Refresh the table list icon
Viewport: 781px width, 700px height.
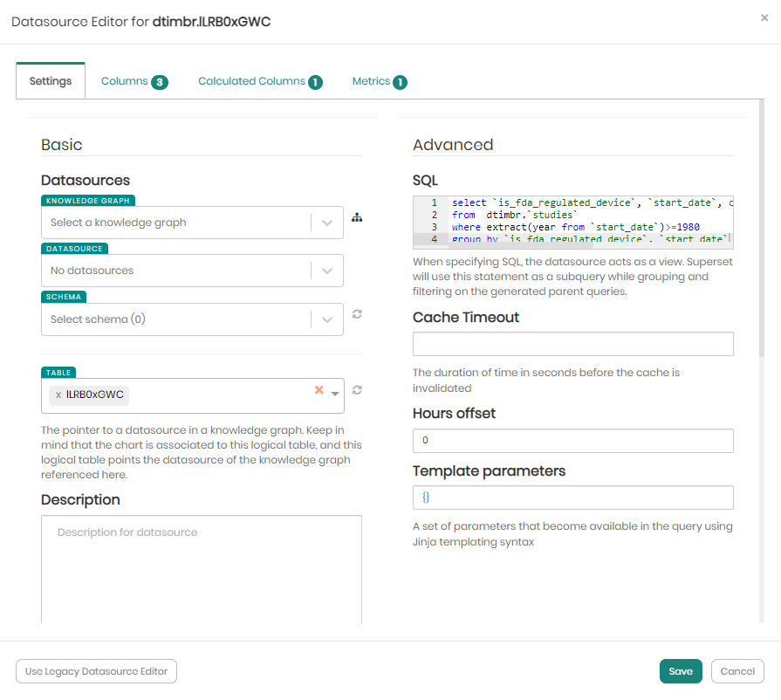[357, 390]
